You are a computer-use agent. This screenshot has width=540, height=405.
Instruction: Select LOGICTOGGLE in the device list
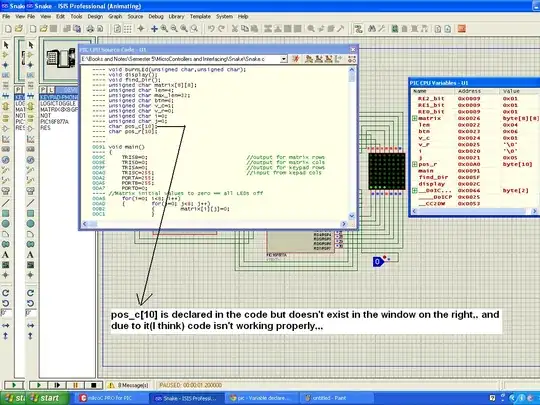58,104
